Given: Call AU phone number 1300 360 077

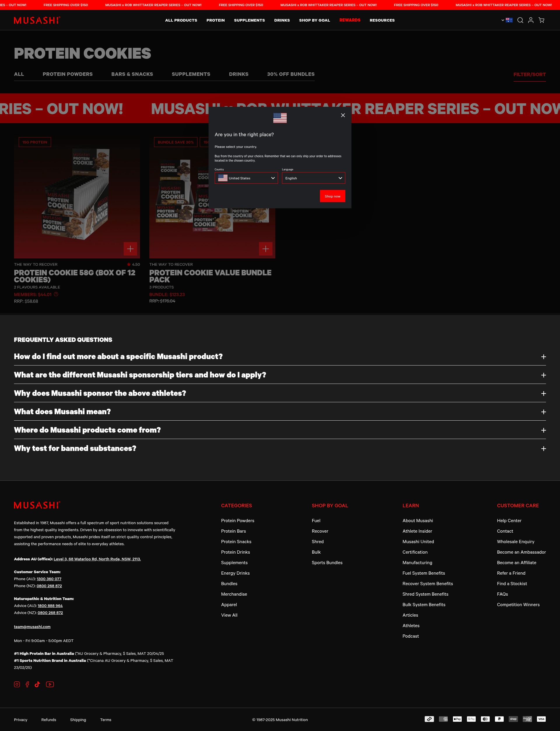Looking at the screenshot, I should point(49,579).
